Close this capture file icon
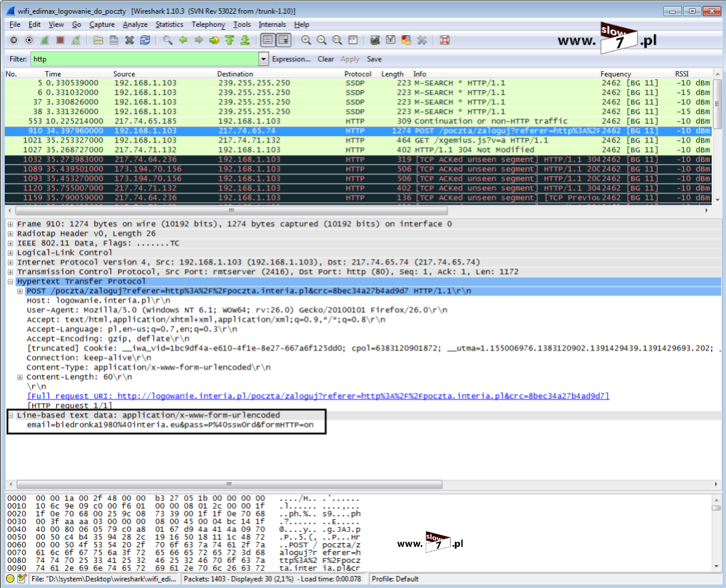The image size is (726, 588). click(129, 40)
